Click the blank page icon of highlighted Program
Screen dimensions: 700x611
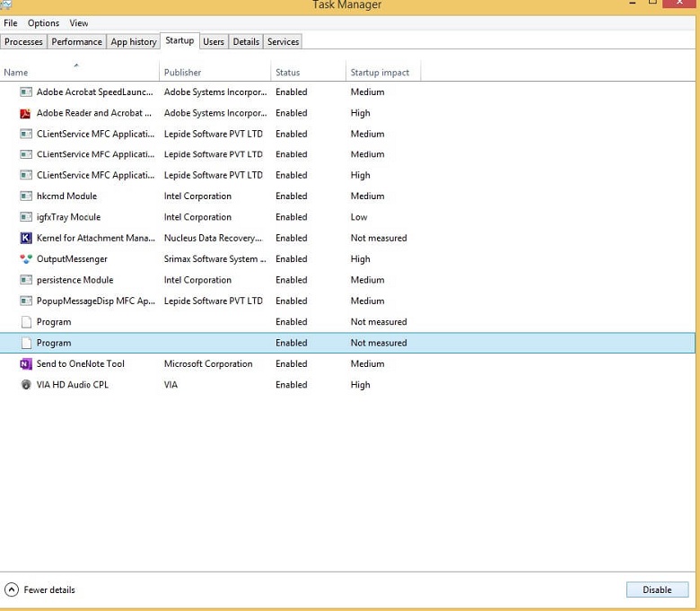pos(26,343)
